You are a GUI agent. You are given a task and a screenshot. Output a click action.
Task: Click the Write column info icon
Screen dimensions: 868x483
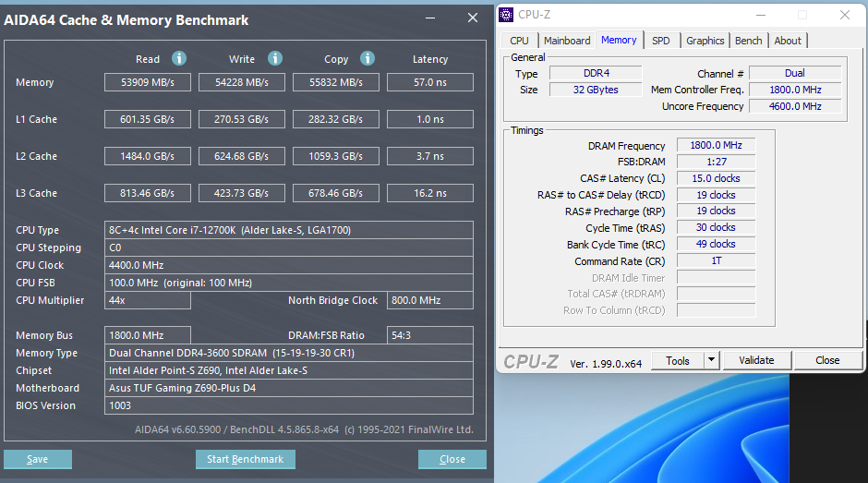(275, 58)
